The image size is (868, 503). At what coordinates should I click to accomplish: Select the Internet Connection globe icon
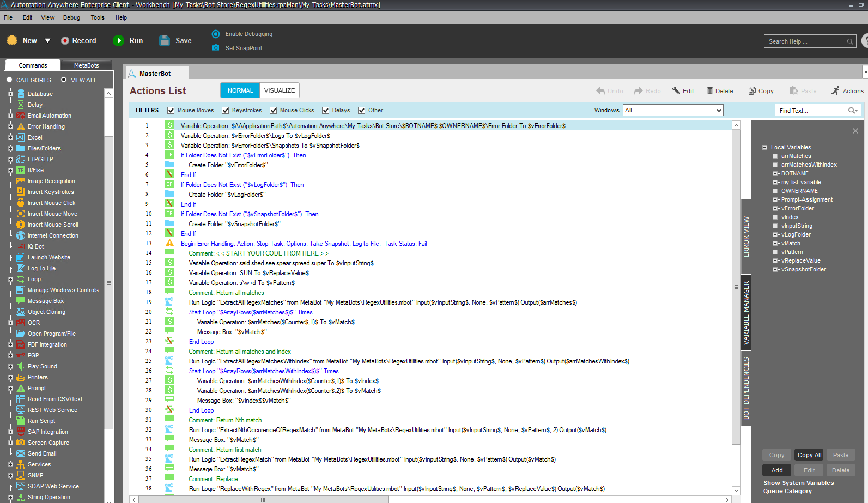21,235
